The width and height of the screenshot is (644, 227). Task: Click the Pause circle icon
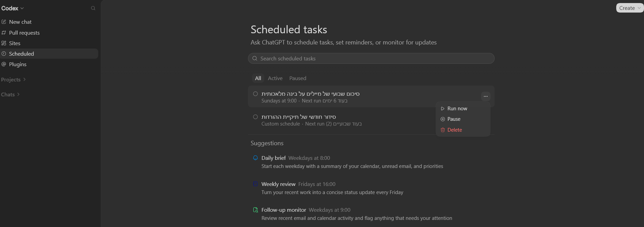pyautogui.click(x=442, y=119)
